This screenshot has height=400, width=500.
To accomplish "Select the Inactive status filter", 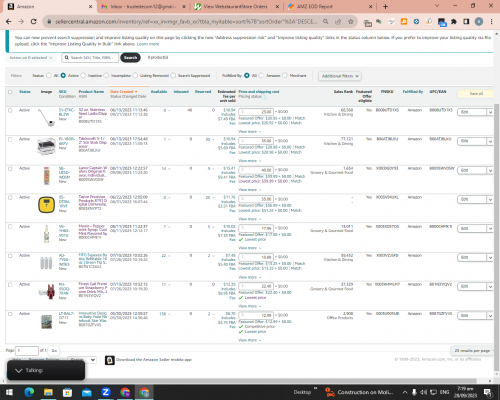I will click(x=83, y=76).
